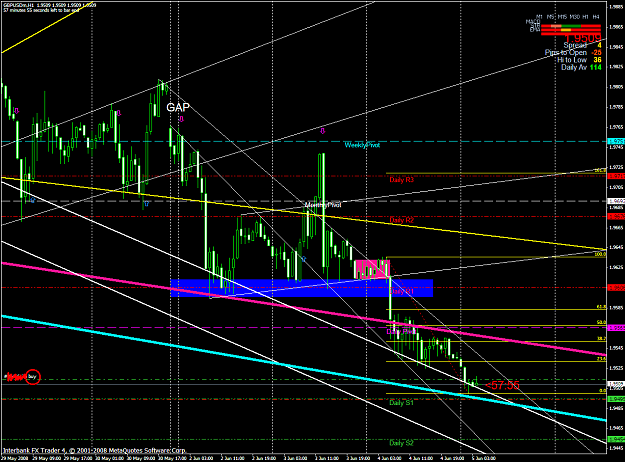Click the Interbank FX Trader copyright text

tap(94, 450)
